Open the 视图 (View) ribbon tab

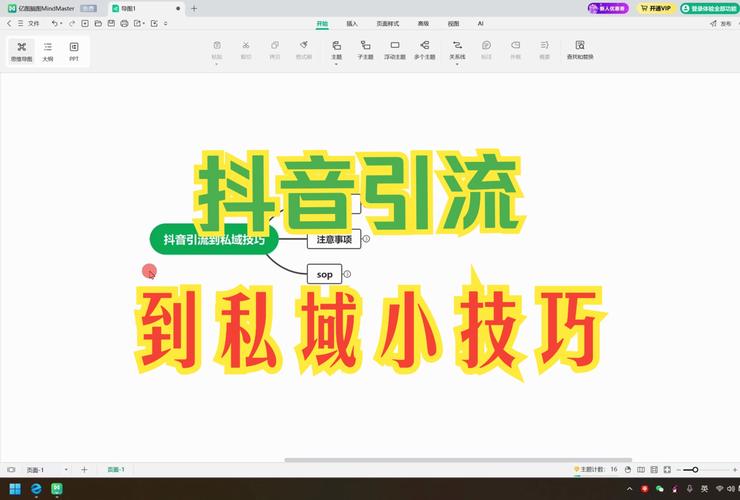(454, 24)
